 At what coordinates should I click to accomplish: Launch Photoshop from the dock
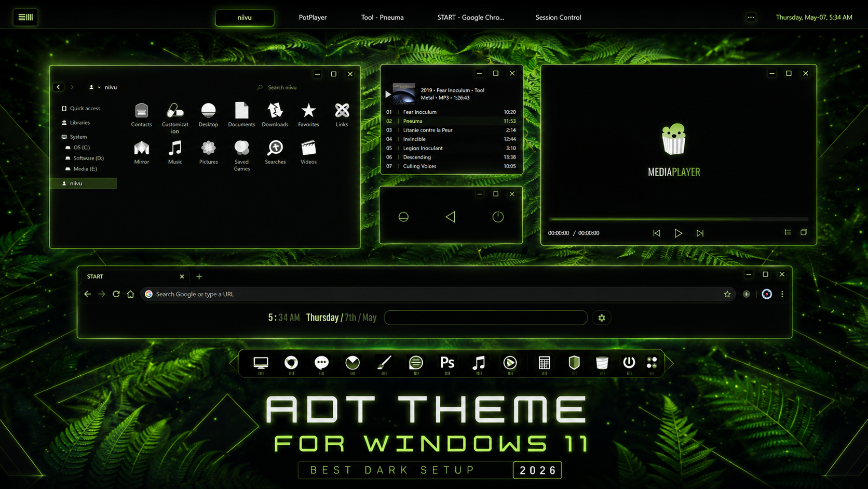pos(447,363)
